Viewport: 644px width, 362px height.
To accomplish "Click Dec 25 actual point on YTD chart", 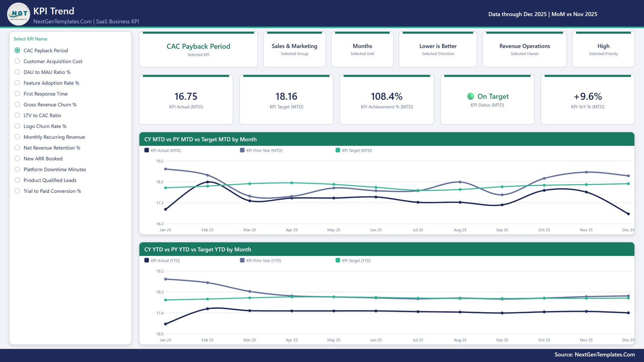I will pos(628,313).
